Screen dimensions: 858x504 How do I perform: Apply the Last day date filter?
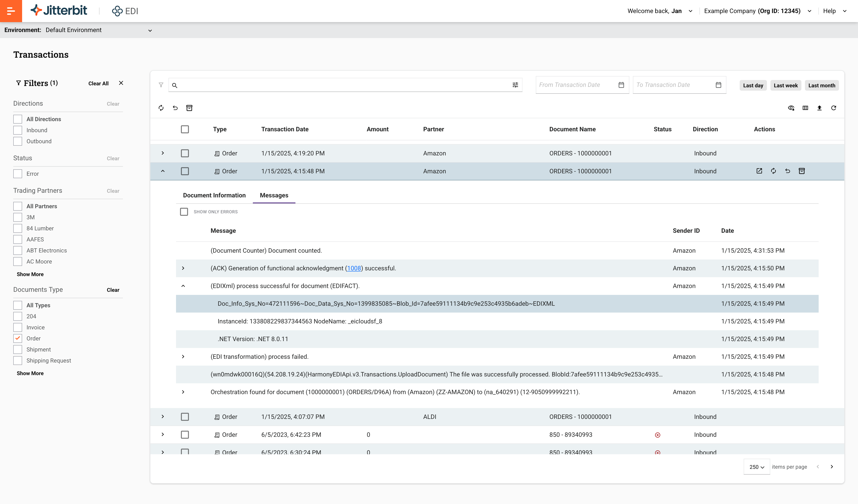(753, 85)
